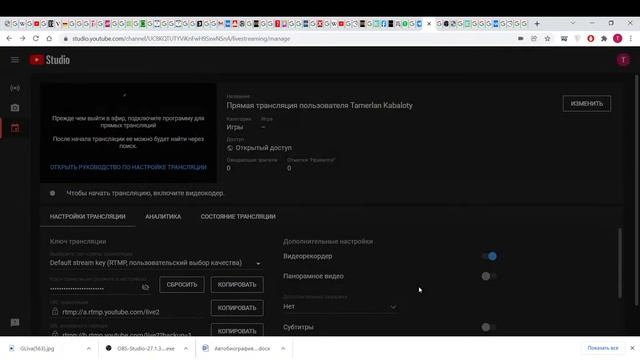Bookmark this page with the star
Viewport: 640px width, 360px height.
547,38
